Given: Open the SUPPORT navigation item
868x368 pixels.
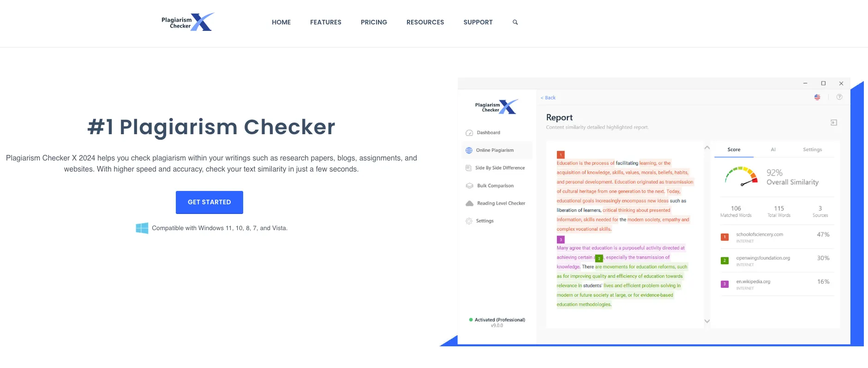Looking at the screenshot, I should 478,22.
